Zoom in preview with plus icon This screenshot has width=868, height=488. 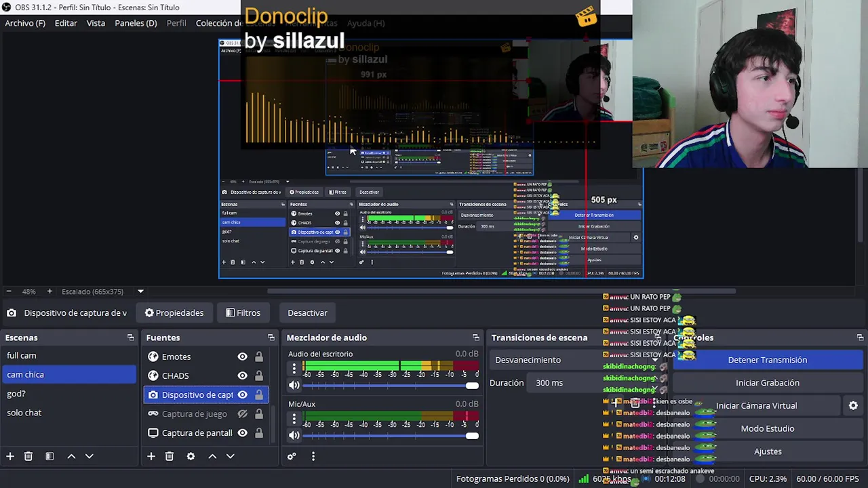pyautogui.click(x=50, y=291)
